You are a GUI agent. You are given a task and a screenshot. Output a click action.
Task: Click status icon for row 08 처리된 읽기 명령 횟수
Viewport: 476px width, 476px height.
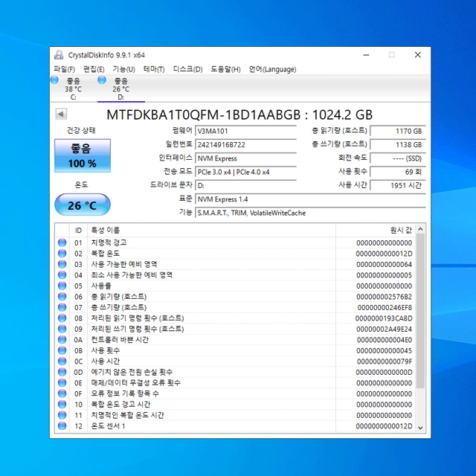point(62,318)
